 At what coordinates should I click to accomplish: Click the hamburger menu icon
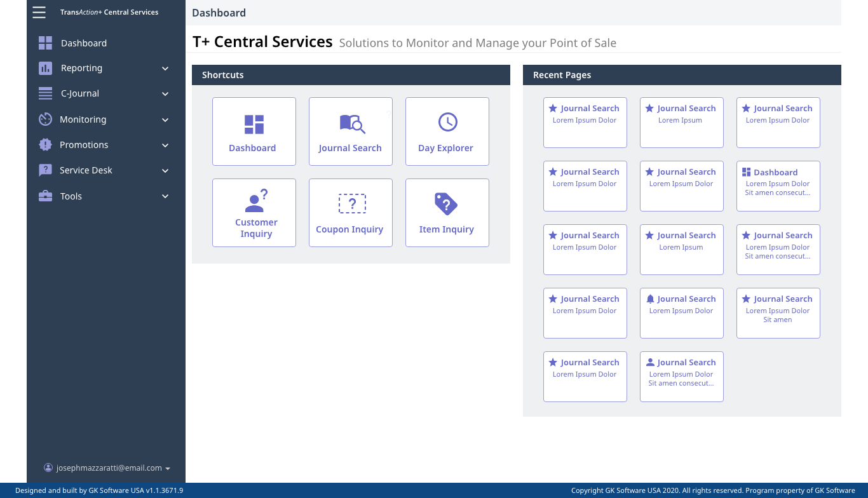(39, 12)
